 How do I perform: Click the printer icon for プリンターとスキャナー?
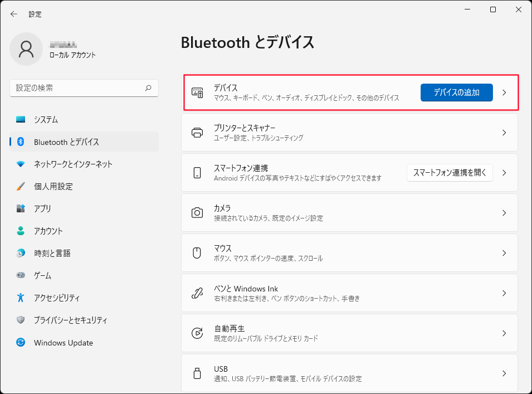[x=197, y=133]
